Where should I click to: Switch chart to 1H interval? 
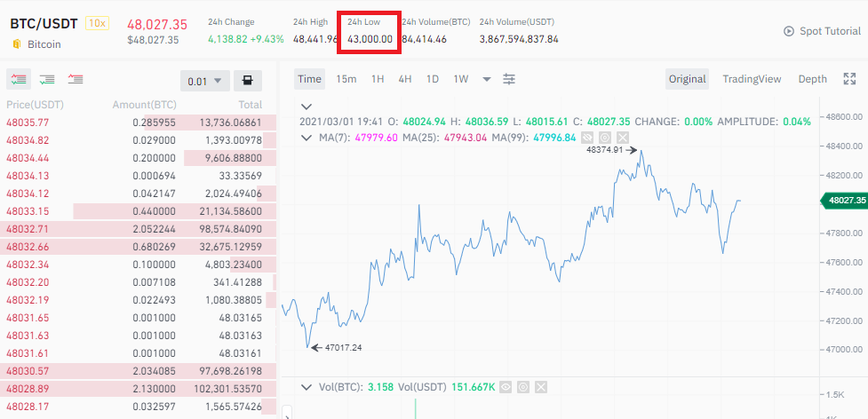[378, 79]
